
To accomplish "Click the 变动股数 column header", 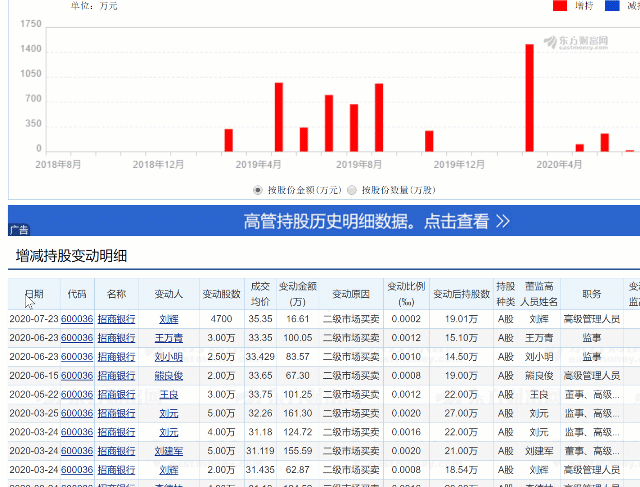I will click(222, 294).
